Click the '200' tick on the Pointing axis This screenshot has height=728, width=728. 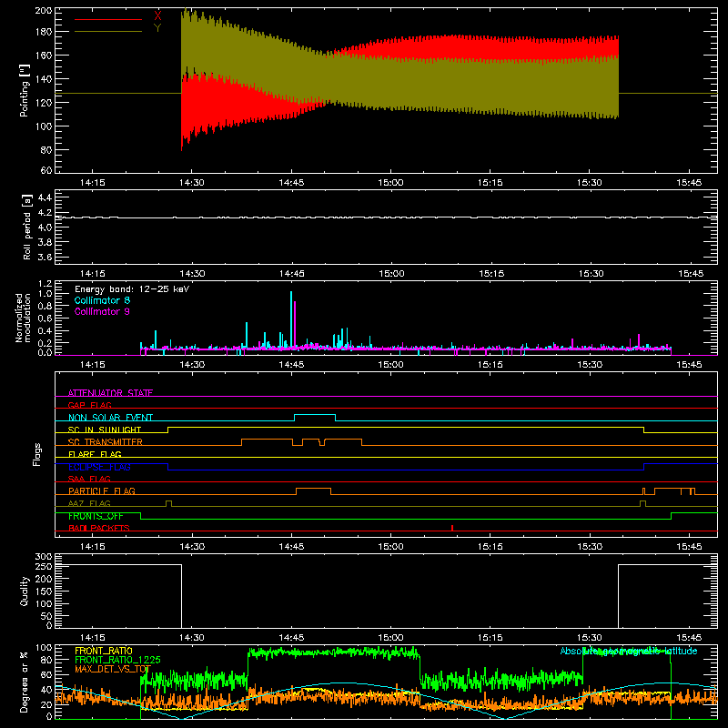44,11
